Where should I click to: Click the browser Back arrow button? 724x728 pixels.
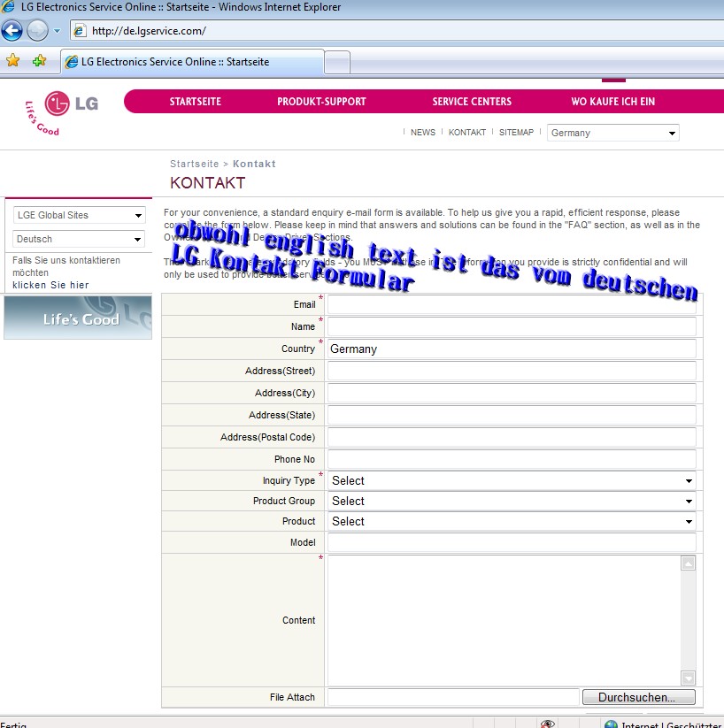(x=12, y=31)
